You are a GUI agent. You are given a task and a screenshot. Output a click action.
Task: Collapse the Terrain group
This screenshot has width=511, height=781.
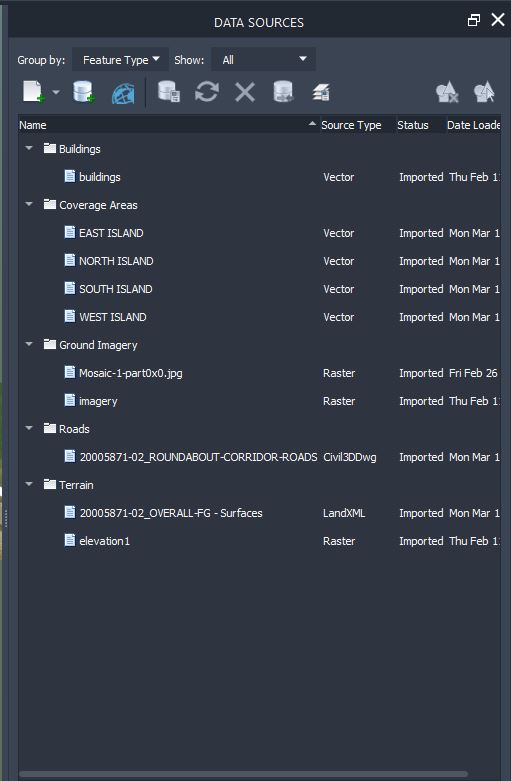coord(29,484)
